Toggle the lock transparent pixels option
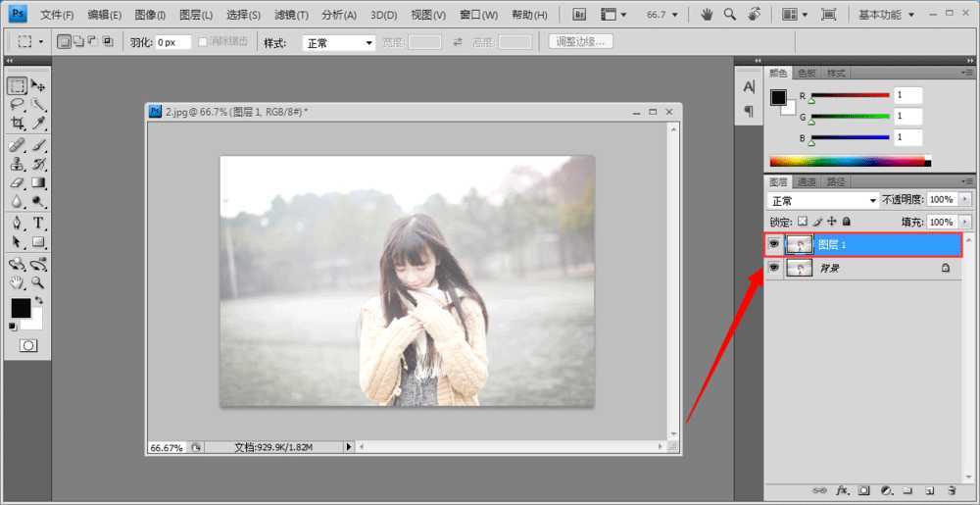This screenshot has height=505, width=980. click(802, 222)
